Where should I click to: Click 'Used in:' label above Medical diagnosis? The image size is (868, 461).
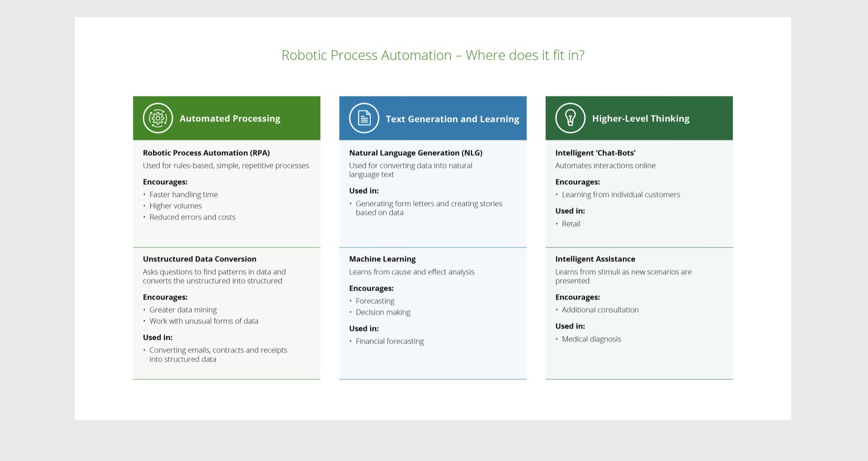pos(570,326)
